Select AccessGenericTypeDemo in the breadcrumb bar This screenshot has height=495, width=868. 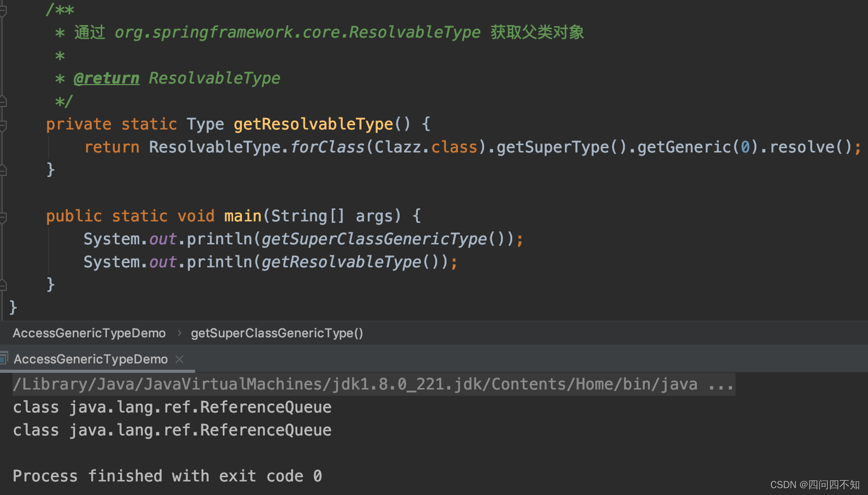click(x=89, y=333)
